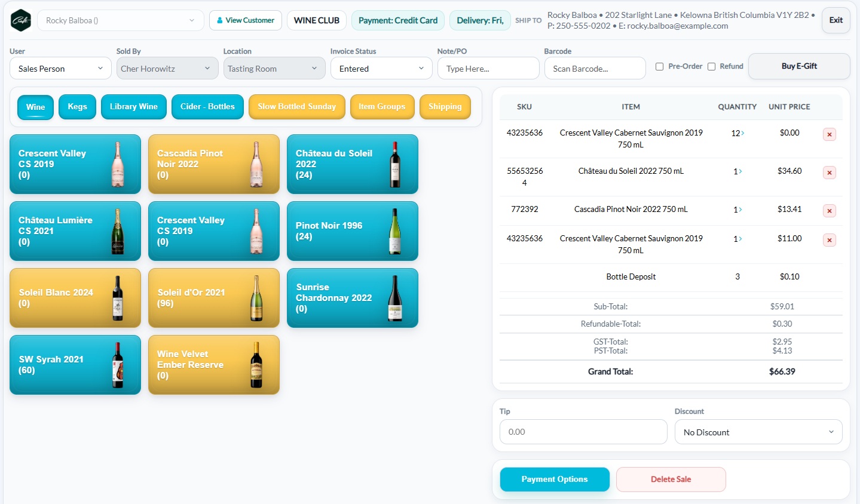Screen dimensions: 860x504
Task: Select the SW Syrah 2021 product tile
Action: click(x=75, y=365)
